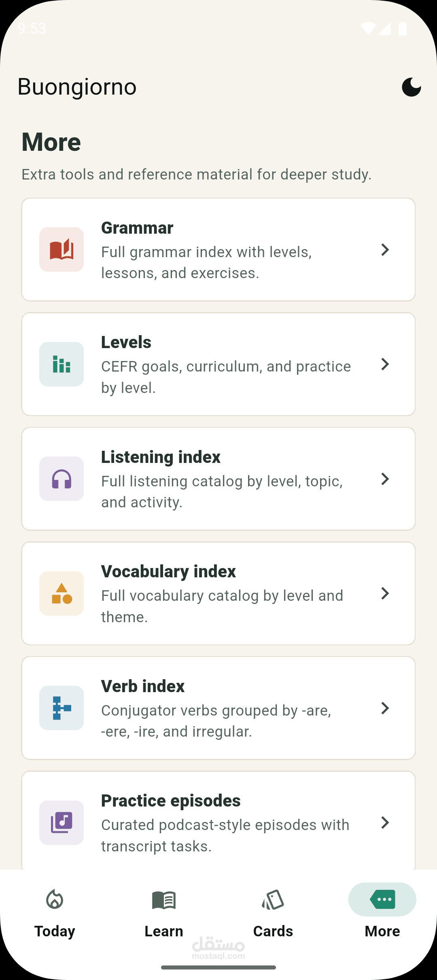
Task: Open Listening index via its chevron
Action: coord(385,479)
